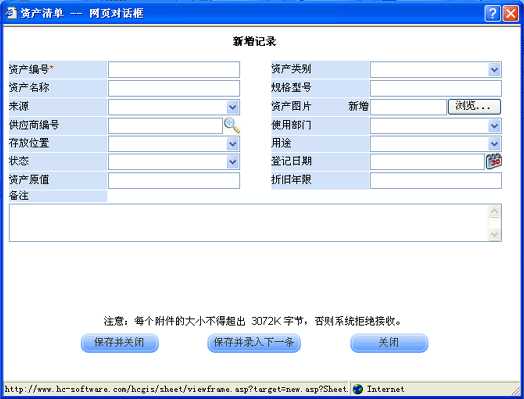Click the 资产原值 input field
The width and height of the screenshot is (524, 399).
(x=174, y=180)
